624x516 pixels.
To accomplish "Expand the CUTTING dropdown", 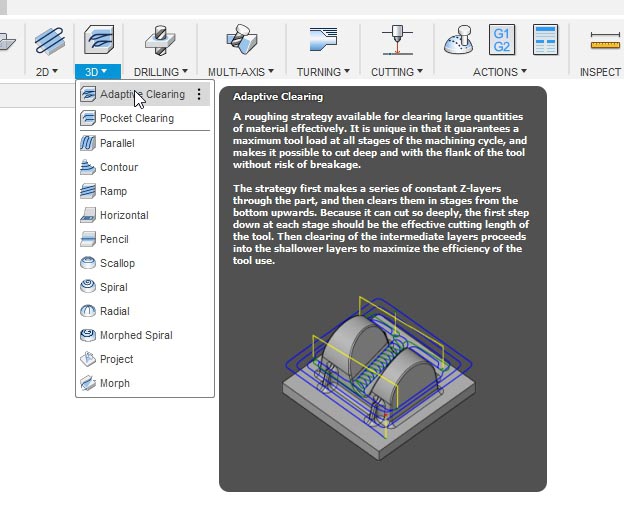I will click(x=397, y=72).
